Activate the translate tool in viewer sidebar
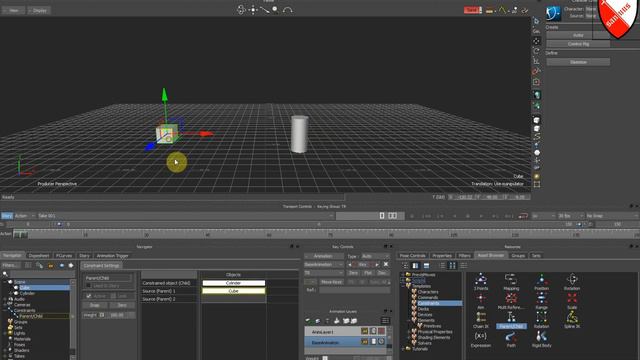This screenshot has width=640, height=360. click(x=537, y=41)
